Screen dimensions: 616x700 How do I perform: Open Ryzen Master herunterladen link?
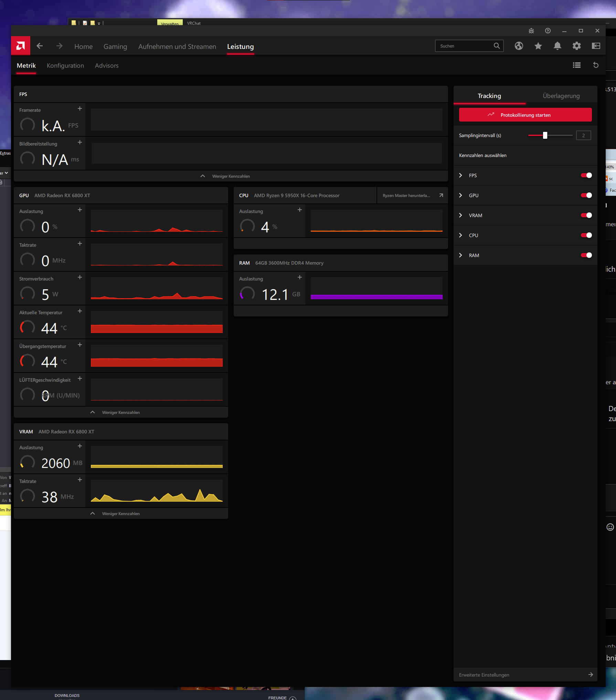point(412,195)
